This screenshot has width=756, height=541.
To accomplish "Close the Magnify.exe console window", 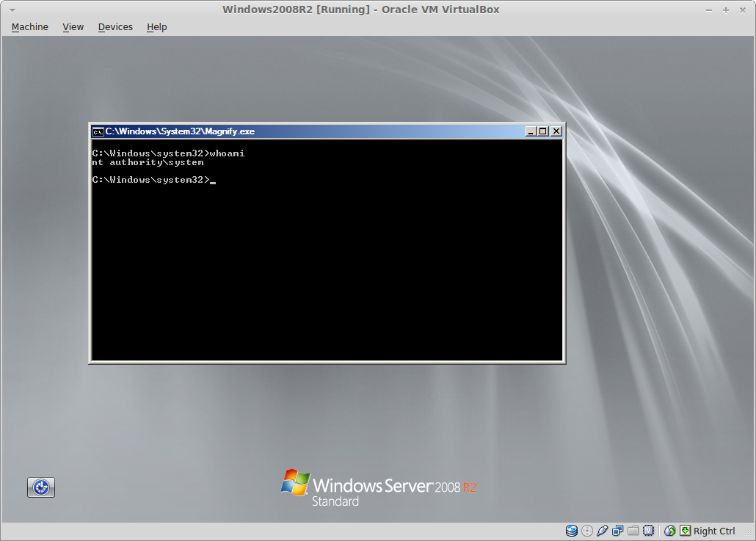I will pyautogui.click(x=556, y=131).
